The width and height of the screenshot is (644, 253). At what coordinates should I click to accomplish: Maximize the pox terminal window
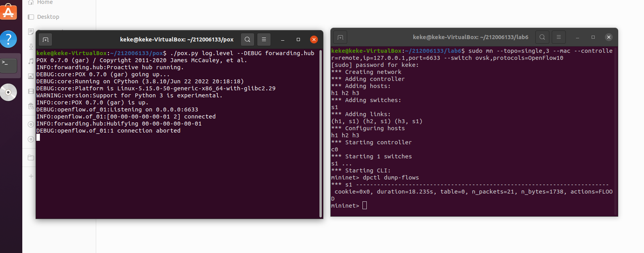298,39
